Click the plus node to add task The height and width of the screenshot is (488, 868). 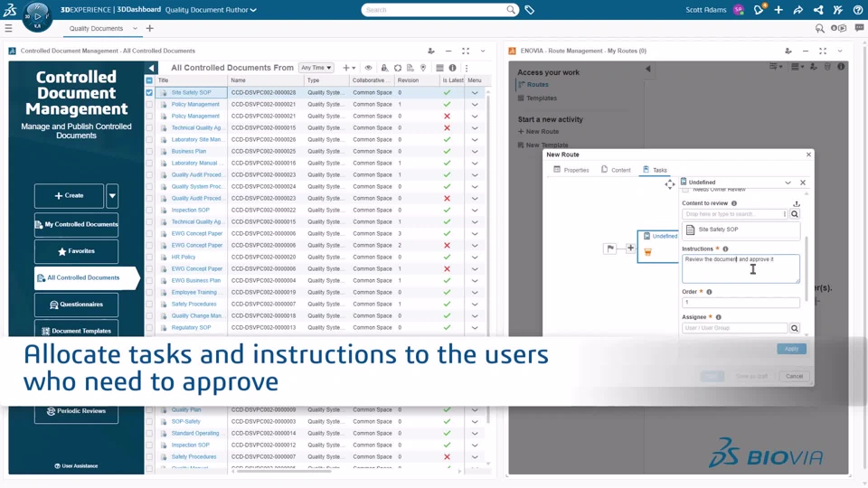coord(630,248)
